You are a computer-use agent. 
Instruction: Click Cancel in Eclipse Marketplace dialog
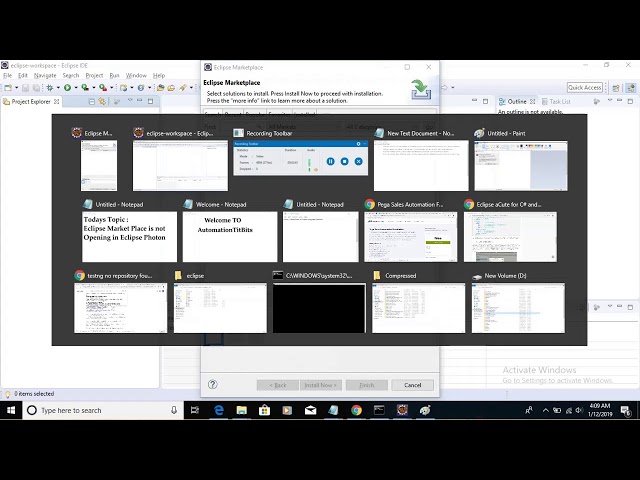pos(412,385)
